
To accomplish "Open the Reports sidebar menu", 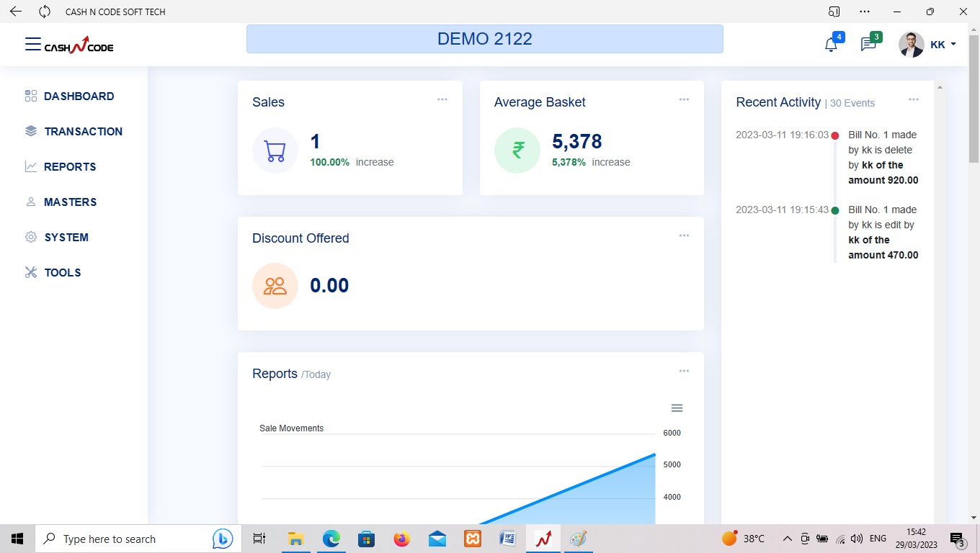I will click(x=70, y=167).
